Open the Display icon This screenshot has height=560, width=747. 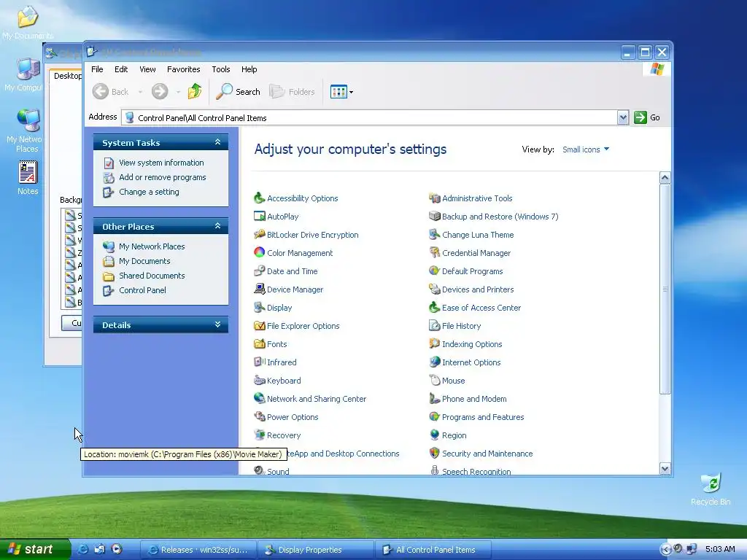point(259,307)
